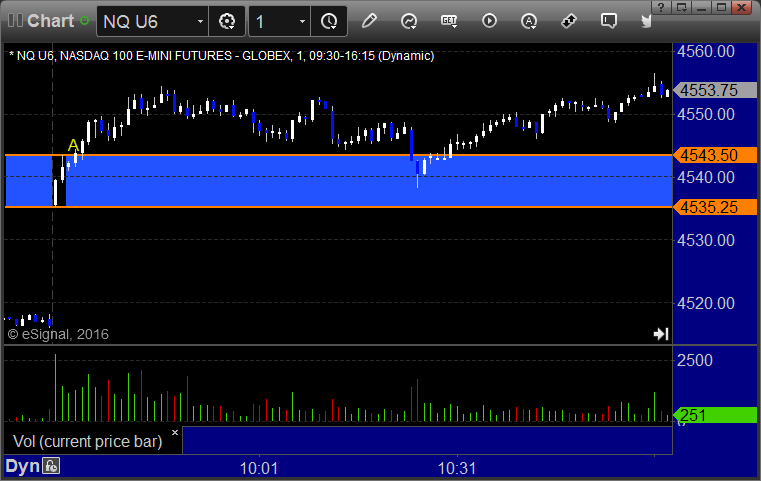This screenshot has height=481, width=761.
Task: Click the green link status circle next to Chart
Action: click(x=84, y=21)
